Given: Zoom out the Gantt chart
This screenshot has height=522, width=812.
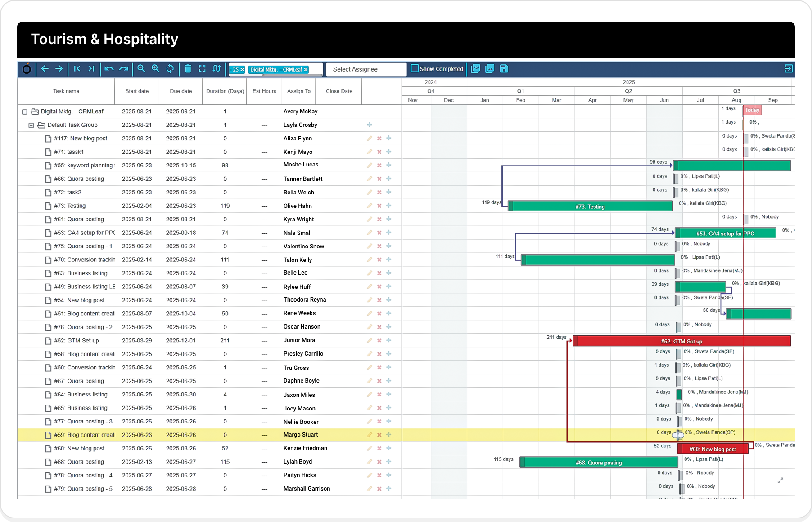Looking at the screenshot, I should [x=141, y=69].
